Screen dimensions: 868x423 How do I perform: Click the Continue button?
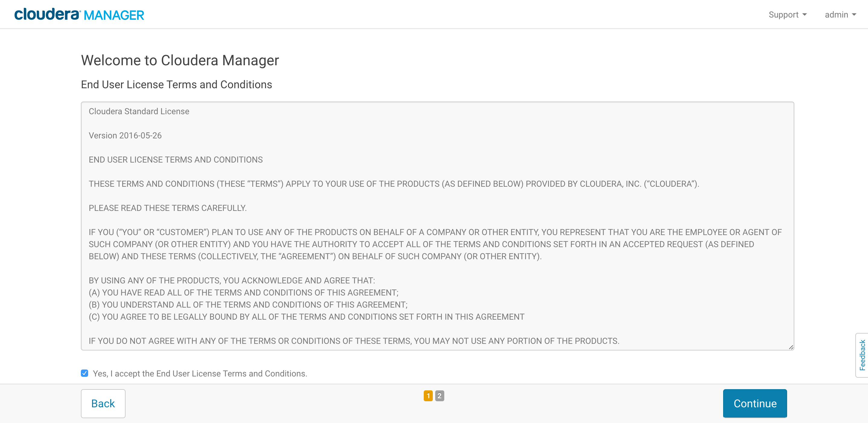click(755, 403)
